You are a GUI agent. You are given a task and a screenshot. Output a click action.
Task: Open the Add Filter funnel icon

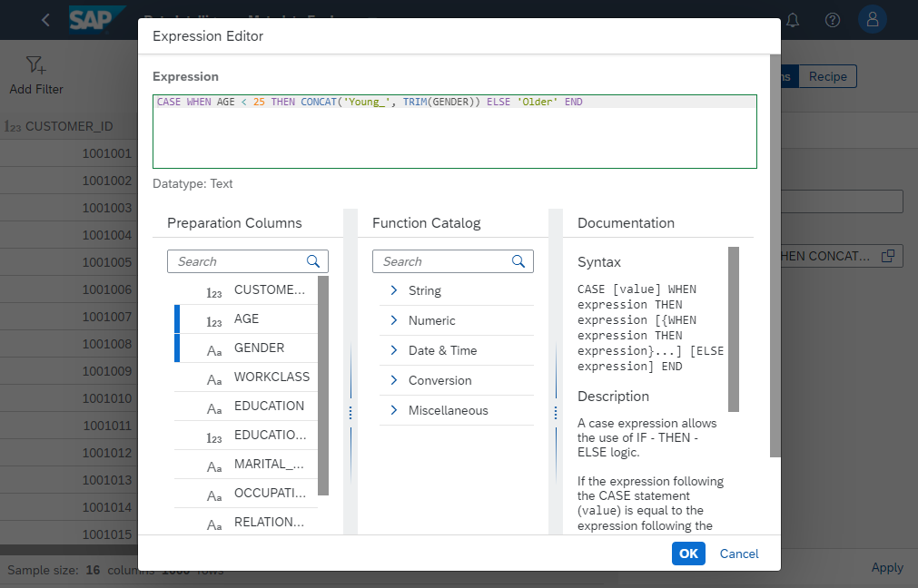tap(35, 65)
